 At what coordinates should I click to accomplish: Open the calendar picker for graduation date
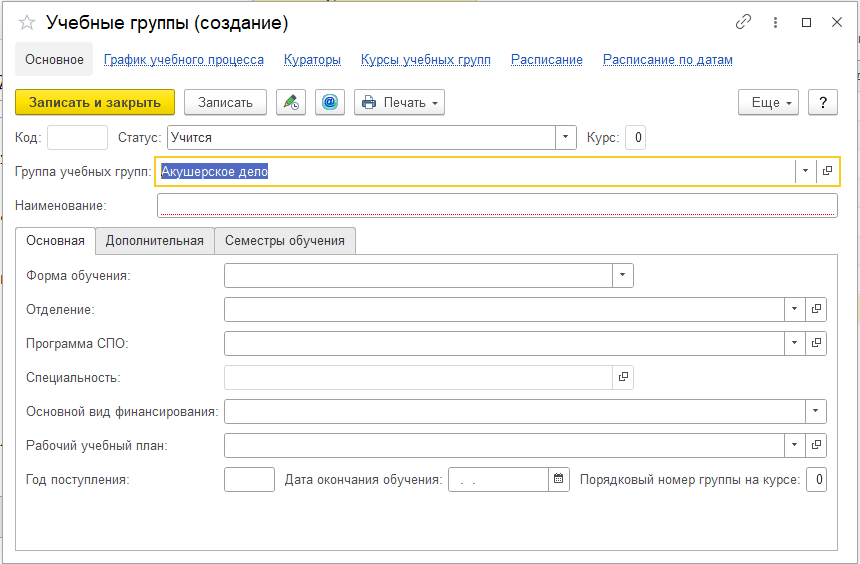(x=559, y=480)
